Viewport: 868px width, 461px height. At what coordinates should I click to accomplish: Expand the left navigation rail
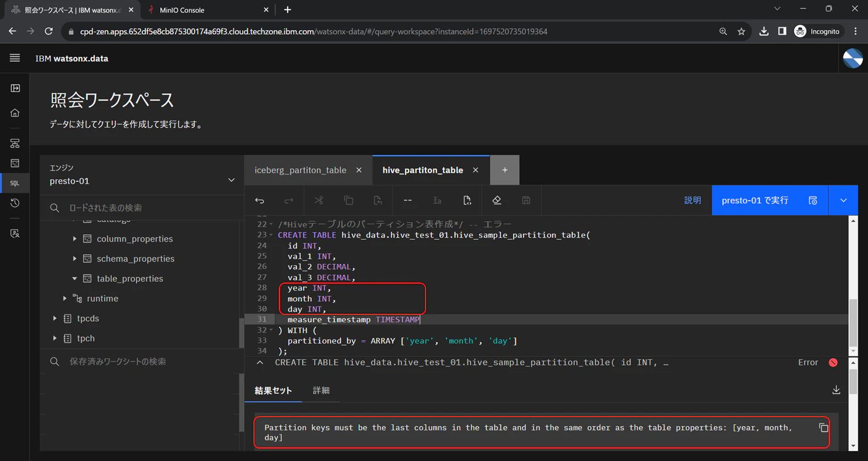click(15, 88)
